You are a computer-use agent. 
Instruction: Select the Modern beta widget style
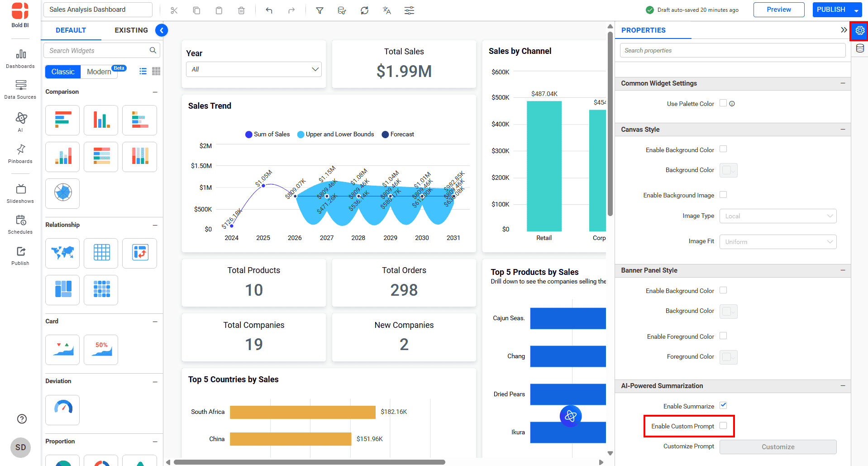pyautogui.click(x=99, y=72)
